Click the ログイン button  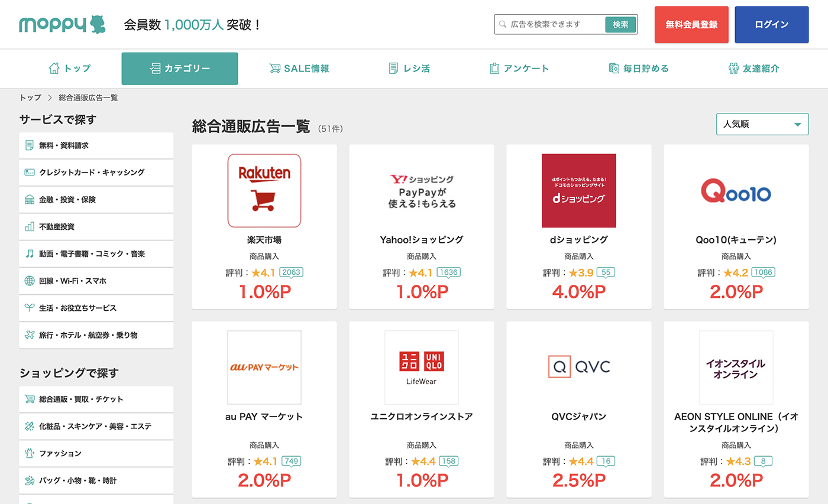tap(772, 25)
